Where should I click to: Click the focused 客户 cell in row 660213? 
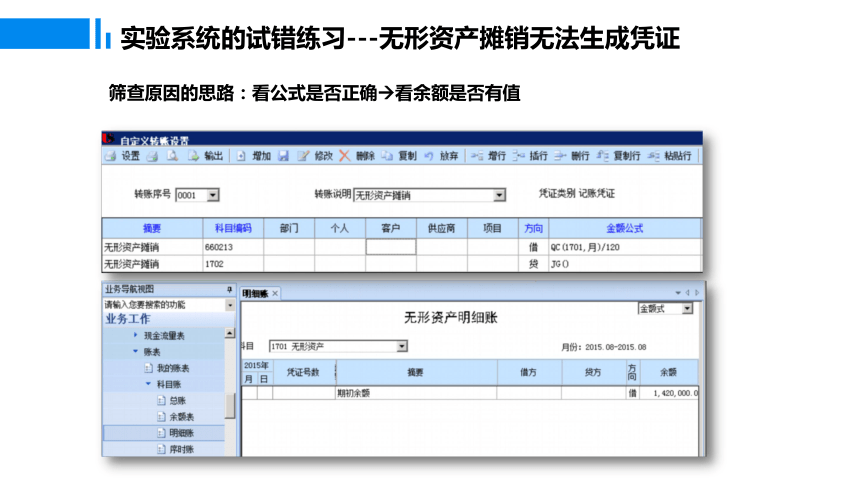[391, 247]
